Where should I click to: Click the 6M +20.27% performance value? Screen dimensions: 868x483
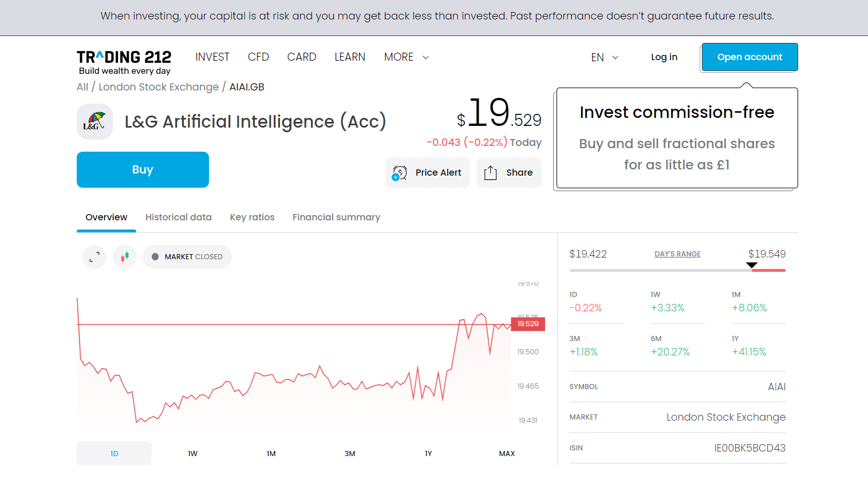670,352
